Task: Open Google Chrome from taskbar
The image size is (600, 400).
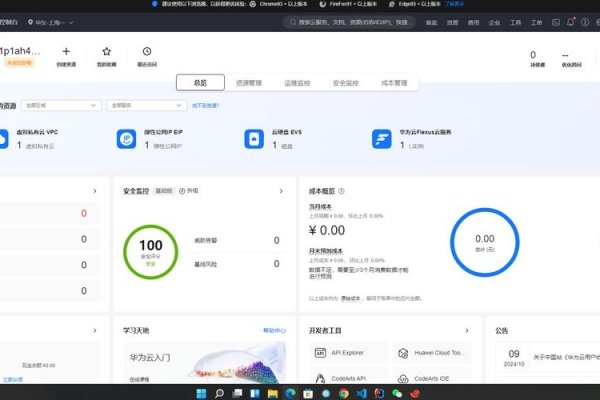Action: 344,393
